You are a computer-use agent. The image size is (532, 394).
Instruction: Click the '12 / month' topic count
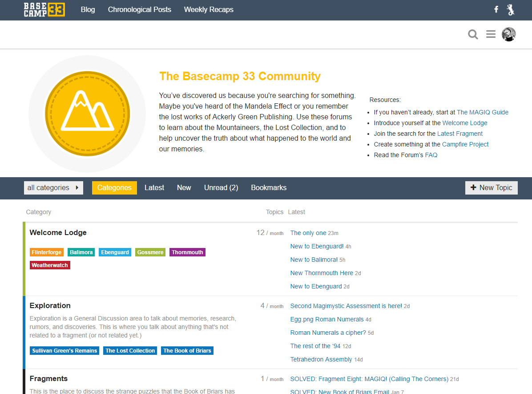[270, 233]
